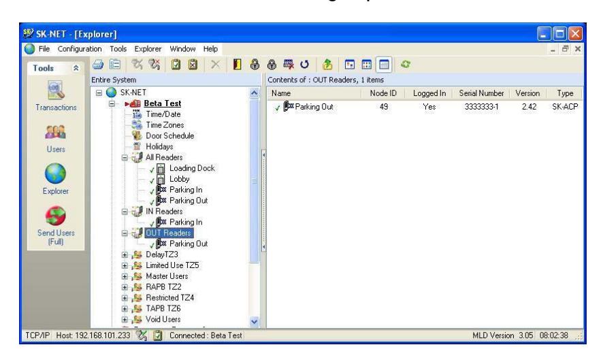Sort by the Name column header
This screenshot has height=364, width=603.
pos(314,93)
